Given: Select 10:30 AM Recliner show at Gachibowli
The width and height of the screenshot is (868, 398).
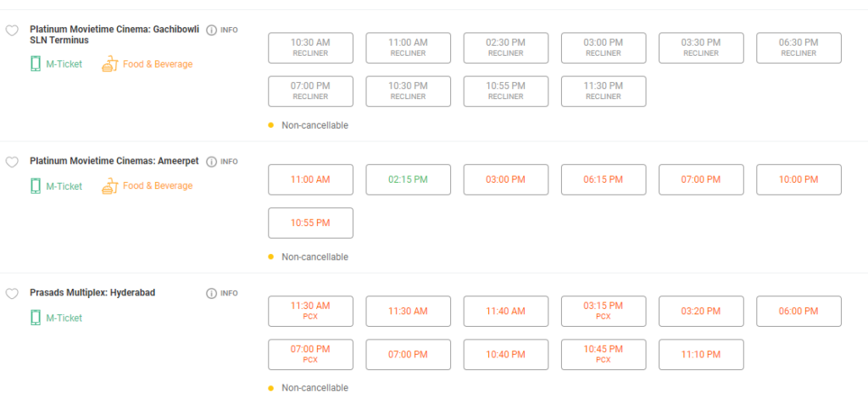Looking at the screenshot, I should pos(310,47).
